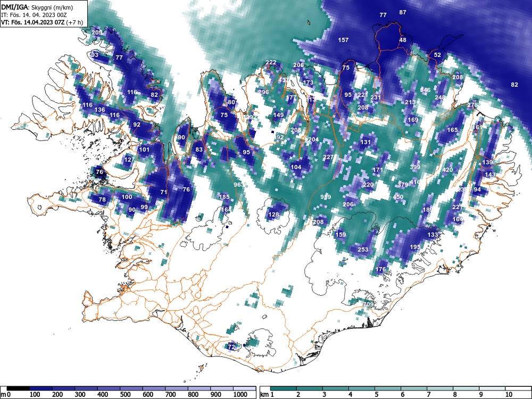
Task: Click the m-scale swatch between 500 and 600
Action: coord(131,388)
